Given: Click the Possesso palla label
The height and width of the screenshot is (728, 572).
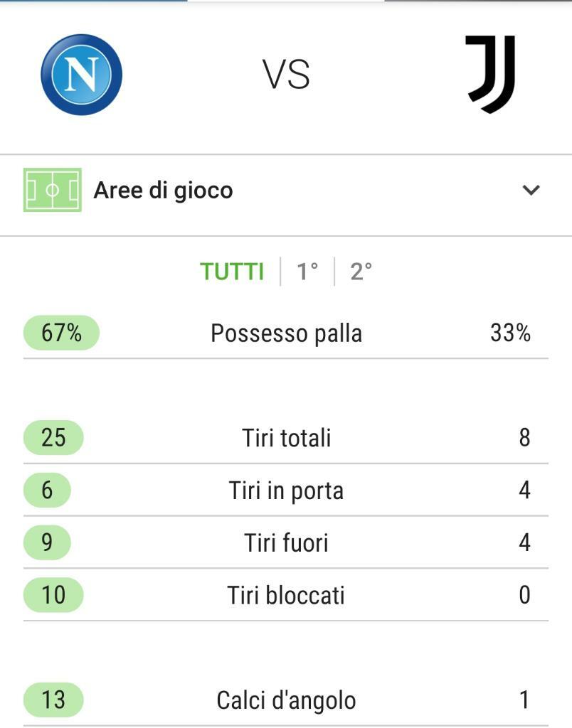Looking at the screenshot, I should click(x=286, y=333).
